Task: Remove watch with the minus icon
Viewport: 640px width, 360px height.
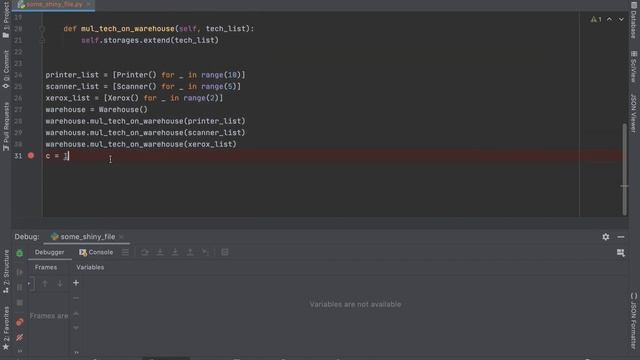Action: [76, 298]
